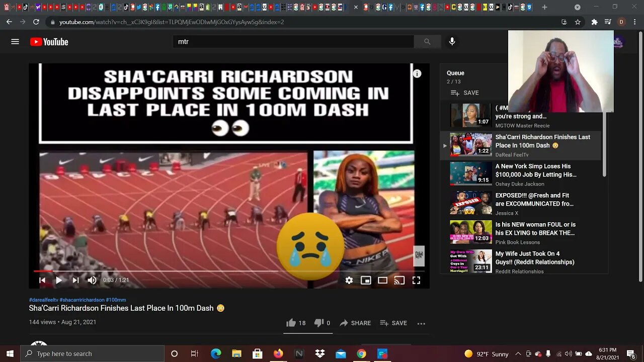Bookmark this page with the star

[x=578, y=22]
